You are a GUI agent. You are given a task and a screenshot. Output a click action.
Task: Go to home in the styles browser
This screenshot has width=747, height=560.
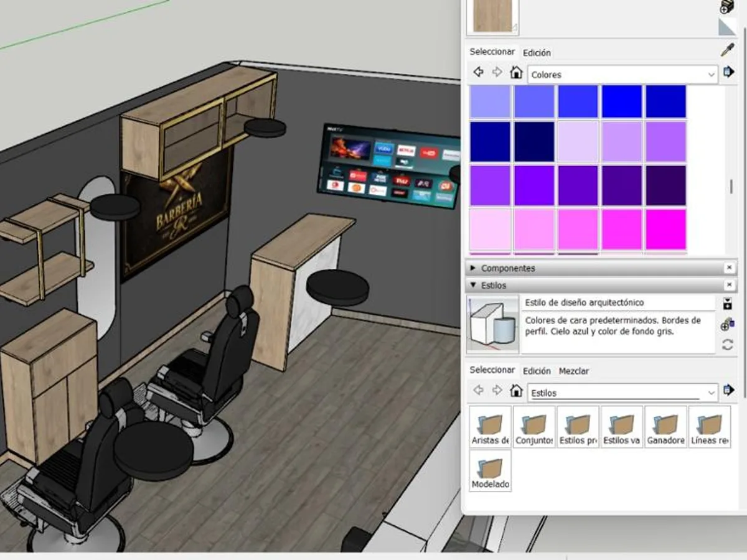[x=516, y=391]
